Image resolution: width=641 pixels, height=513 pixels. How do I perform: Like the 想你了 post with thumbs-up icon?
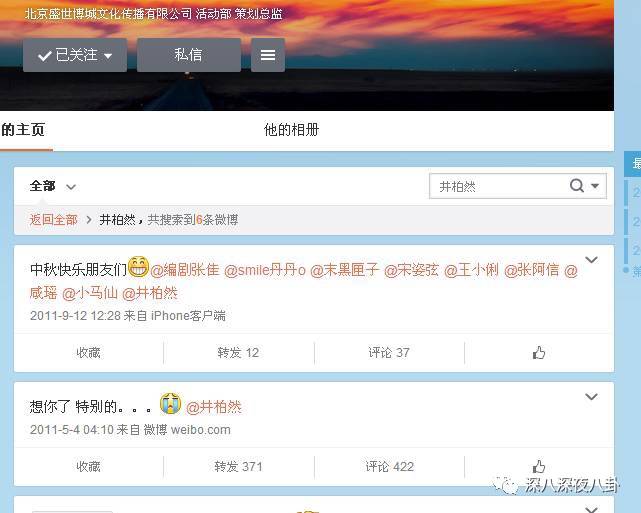(x=539, y=466)
